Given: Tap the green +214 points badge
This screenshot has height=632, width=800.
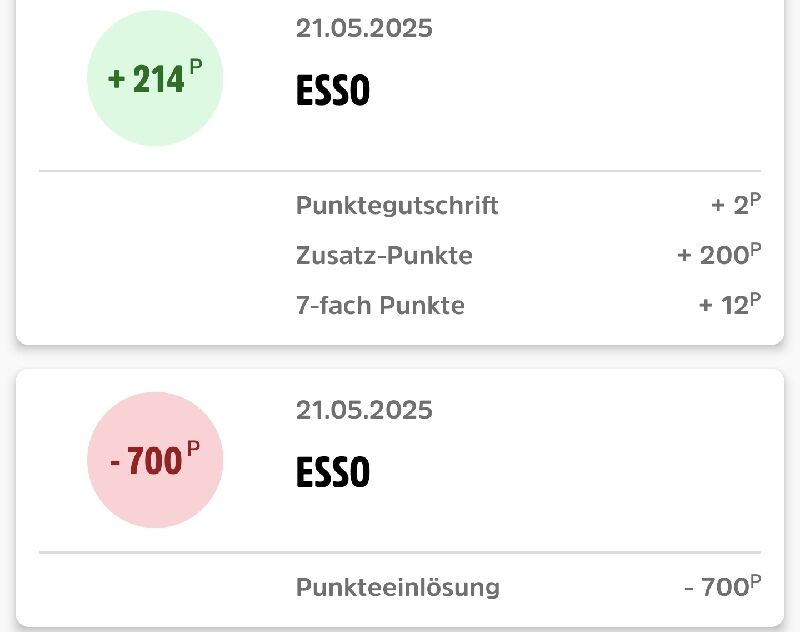Looking at the screenshot, I should [x=155, y=78].
